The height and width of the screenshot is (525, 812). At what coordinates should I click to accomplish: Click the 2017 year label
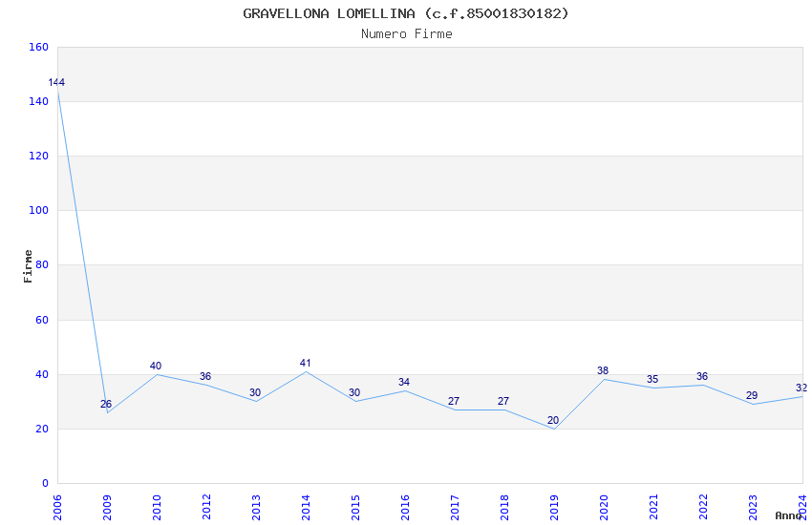pyautogui.click(x=455, y=508)
